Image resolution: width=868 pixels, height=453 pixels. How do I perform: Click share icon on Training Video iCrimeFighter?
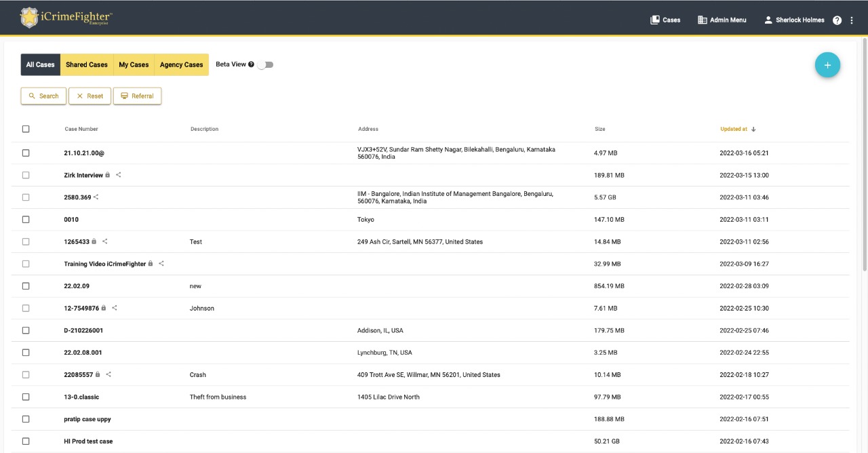click(161, 264)
